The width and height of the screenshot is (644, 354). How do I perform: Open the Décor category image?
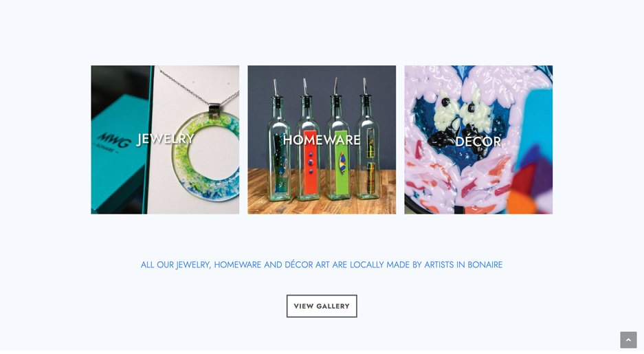(x=478, y=140)
